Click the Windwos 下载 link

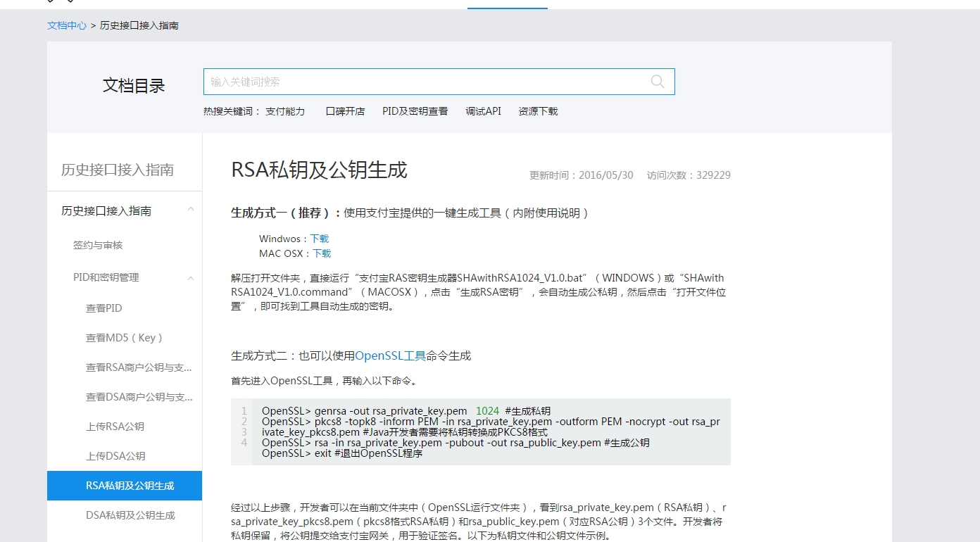[320, 239]
